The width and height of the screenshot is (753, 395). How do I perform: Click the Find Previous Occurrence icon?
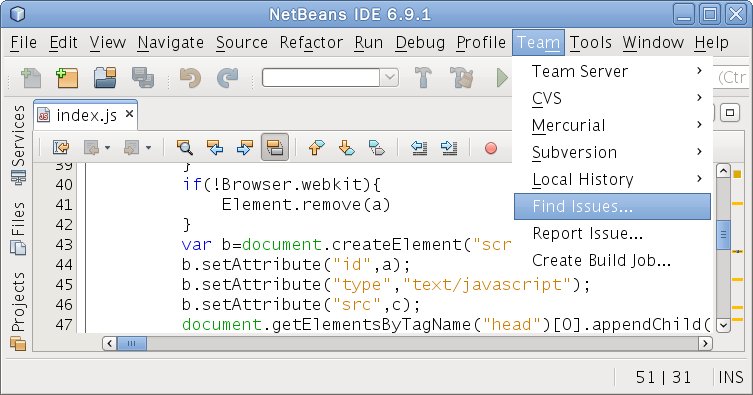(215, 147)
